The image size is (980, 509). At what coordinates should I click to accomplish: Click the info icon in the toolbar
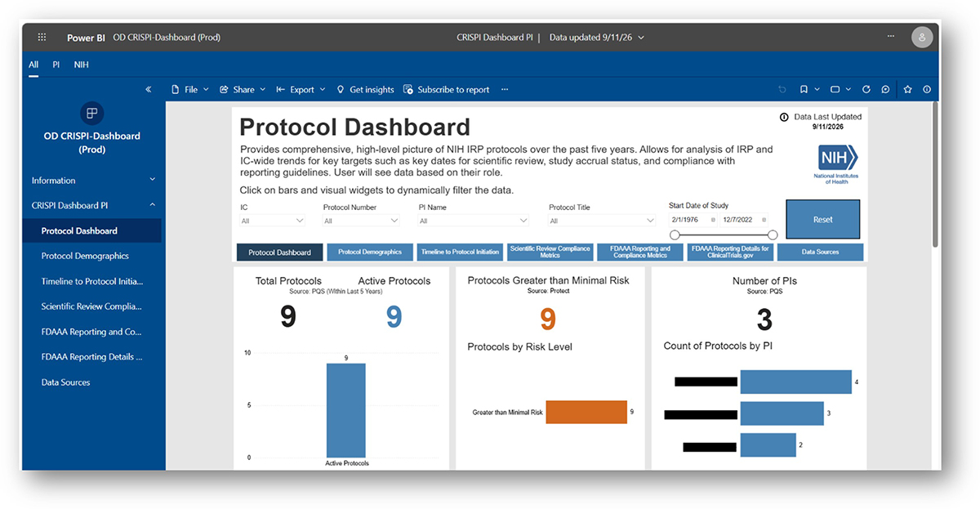pyautogui.click(x=927, y=90)
